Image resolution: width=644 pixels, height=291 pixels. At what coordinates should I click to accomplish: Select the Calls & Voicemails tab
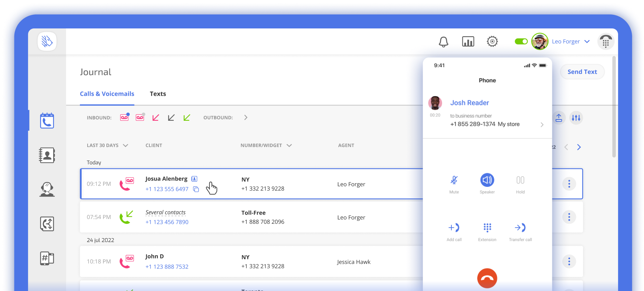point(107,94)
